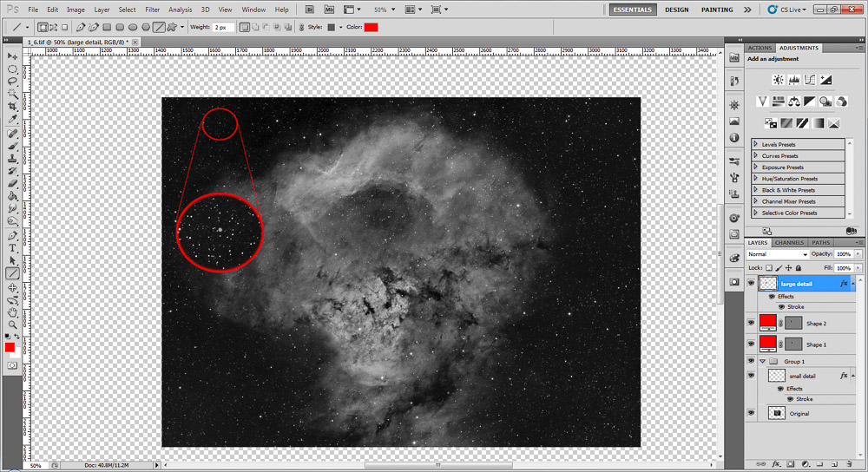Viewport: 868px width, 472px height.
Task: Choose the Ellipse shape in options bar
Action: [x=133, y=27]
